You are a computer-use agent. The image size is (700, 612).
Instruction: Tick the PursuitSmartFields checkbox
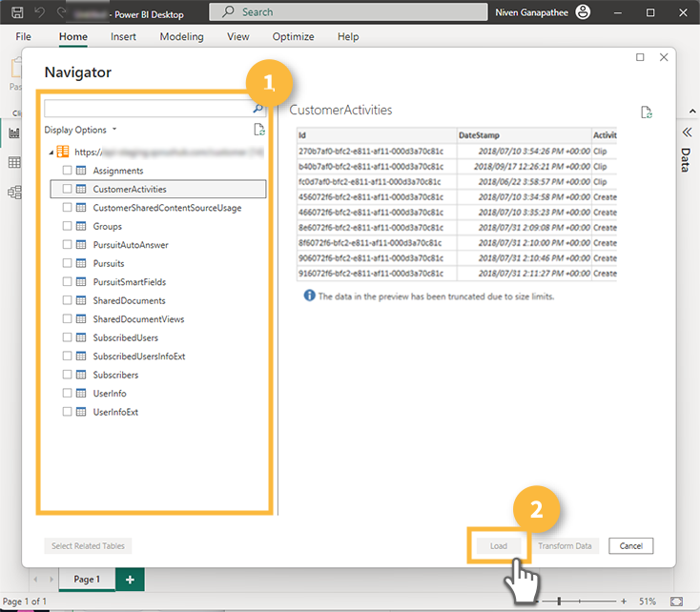tap(67, 281)
